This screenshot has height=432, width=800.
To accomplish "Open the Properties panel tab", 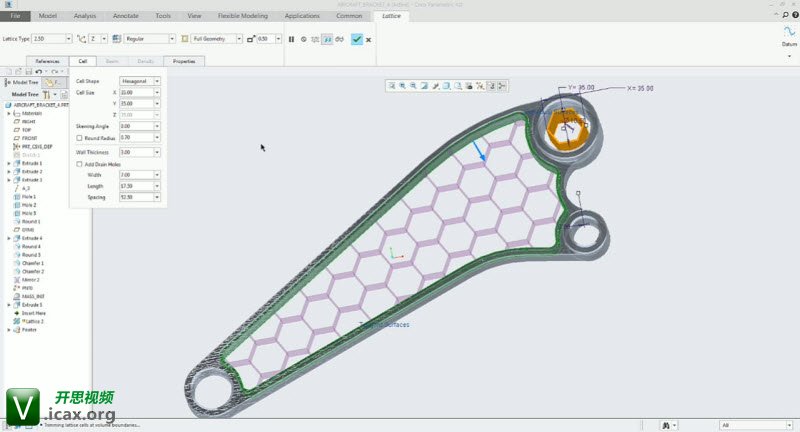I will (184, 61).
